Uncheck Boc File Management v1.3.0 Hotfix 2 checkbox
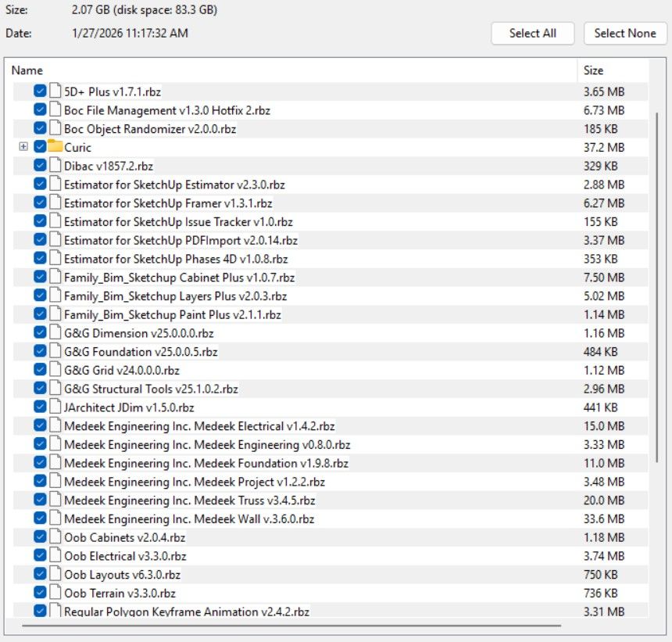 (40, 109)
